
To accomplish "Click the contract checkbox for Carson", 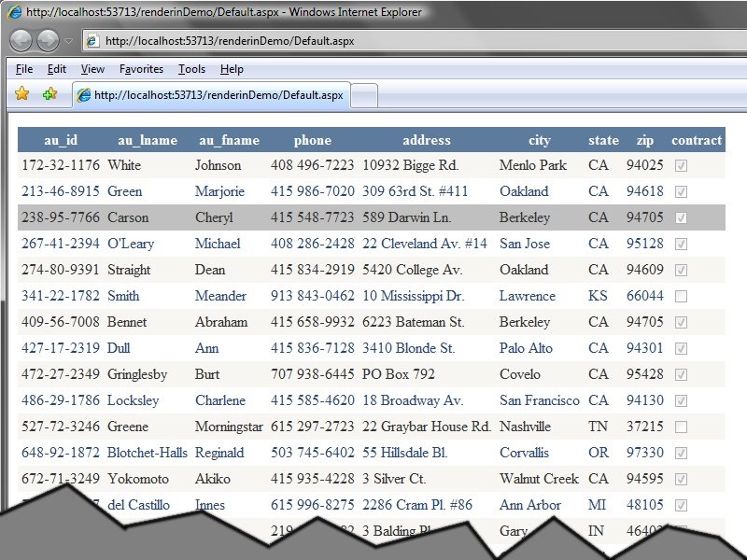I will point(682,218).
